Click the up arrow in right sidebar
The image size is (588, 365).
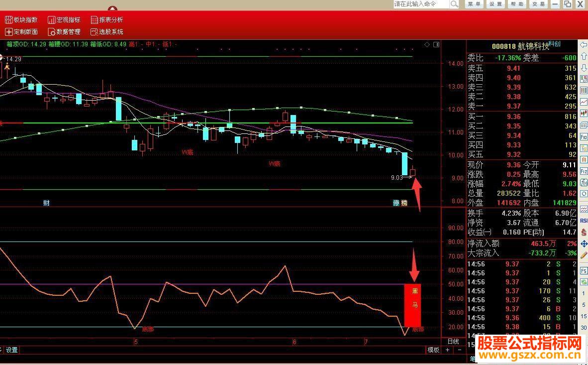[584, 56]
